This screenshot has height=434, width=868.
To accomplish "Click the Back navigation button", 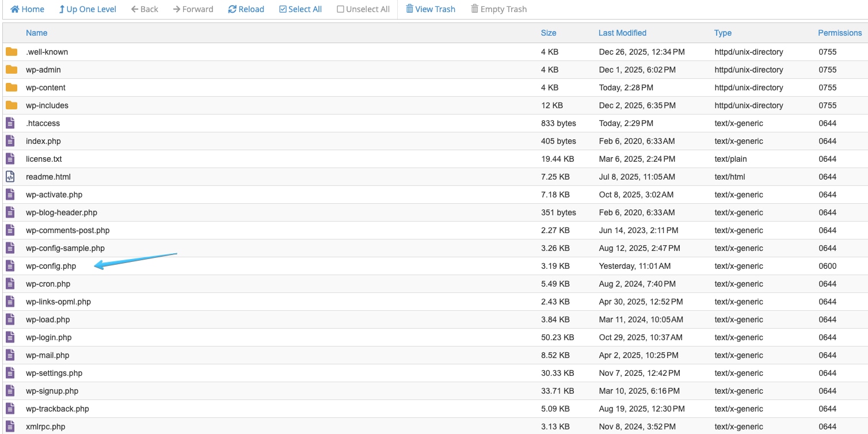I will tap(144, 9).
